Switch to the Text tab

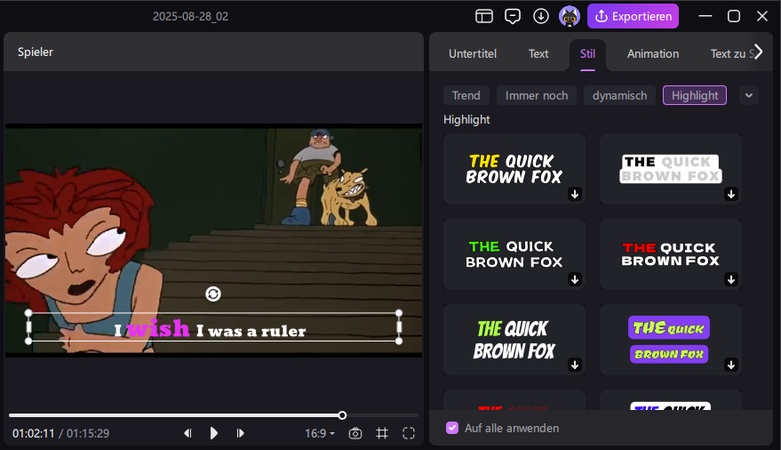pos(538,54)
